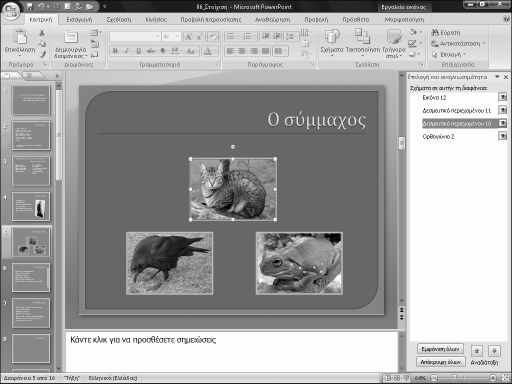Select the crow picture on slide
This screenshot has width=512, height=384.
point(169,263)
